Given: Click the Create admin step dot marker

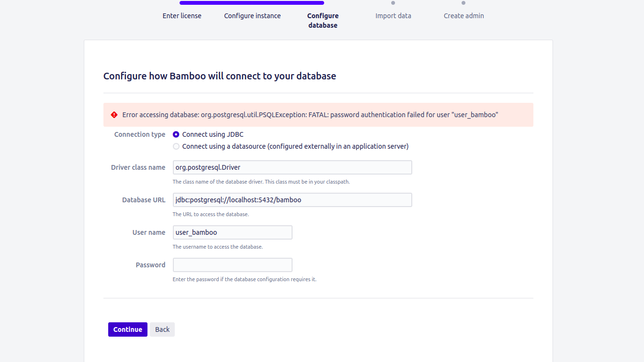Looking at the screenshot, I should click(x=463, y=3).
